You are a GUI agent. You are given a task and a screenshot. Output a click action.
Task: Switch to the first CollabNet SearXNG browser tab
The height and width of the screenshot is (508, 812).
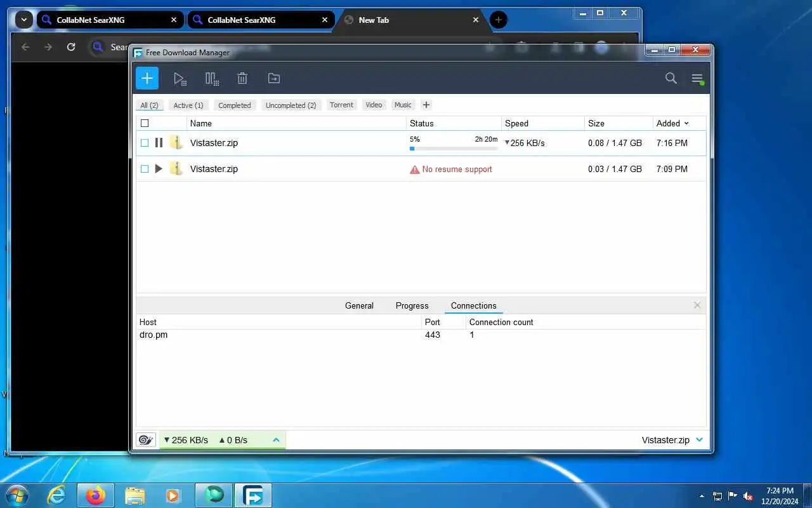pos(110,20)
